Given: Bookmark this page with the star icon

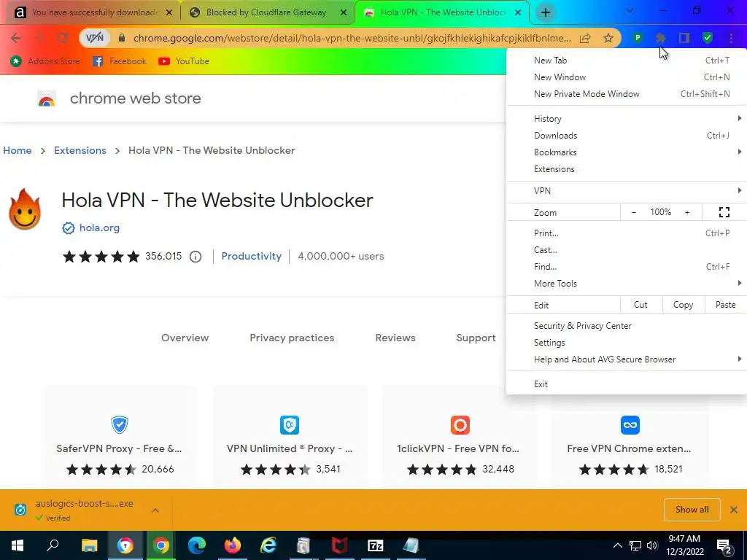Looking at the screenshot, I should tap(608, 38).
